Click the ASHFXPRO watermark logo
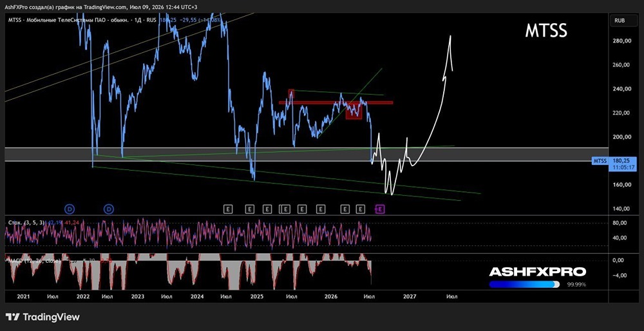 point(537,272)
